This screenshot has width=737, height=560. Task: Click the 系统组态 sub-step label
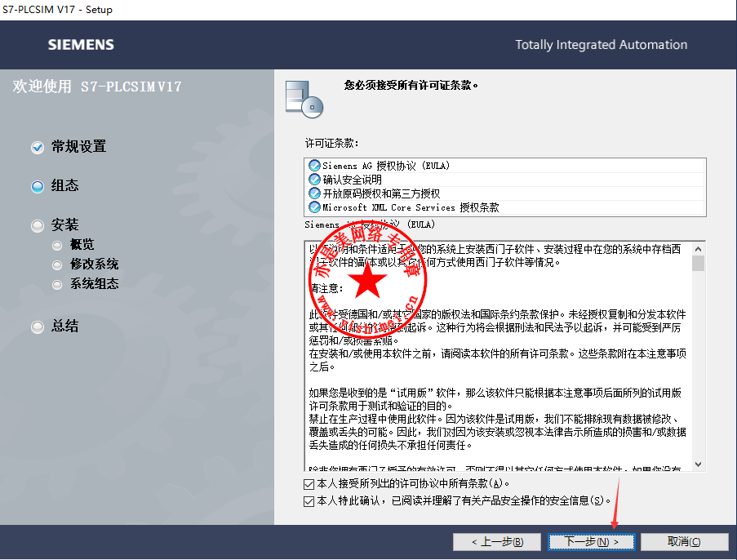tap(95, 283)
